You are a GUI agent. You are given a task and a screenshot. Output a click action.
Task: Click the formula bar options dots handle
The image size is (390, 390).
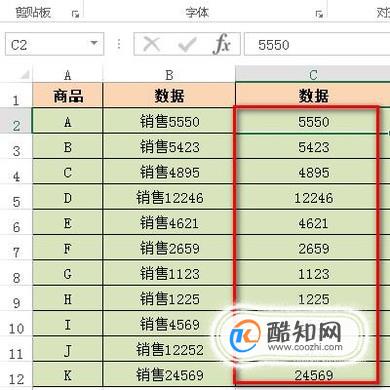pos(119,44)
